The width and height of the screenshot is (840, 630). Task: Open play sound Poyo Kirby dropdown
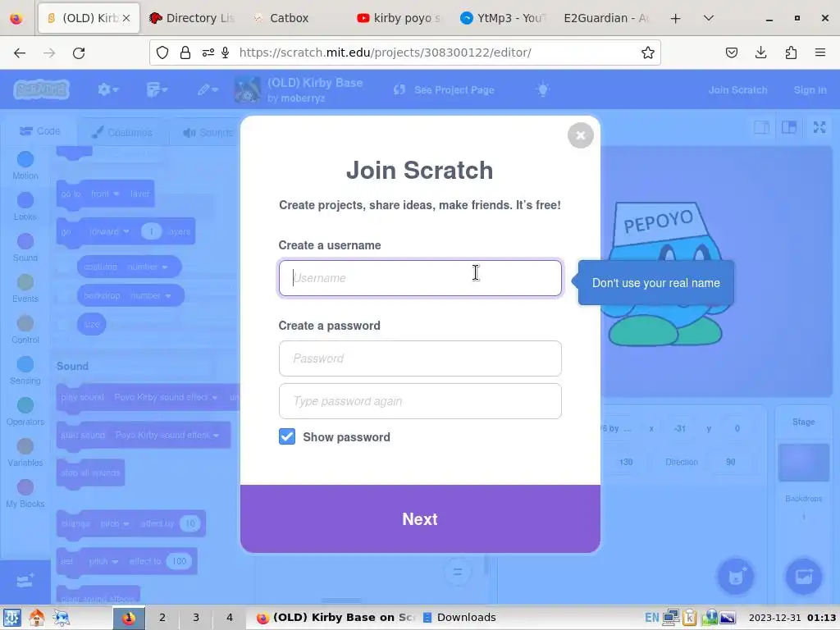tap(166, 398)
